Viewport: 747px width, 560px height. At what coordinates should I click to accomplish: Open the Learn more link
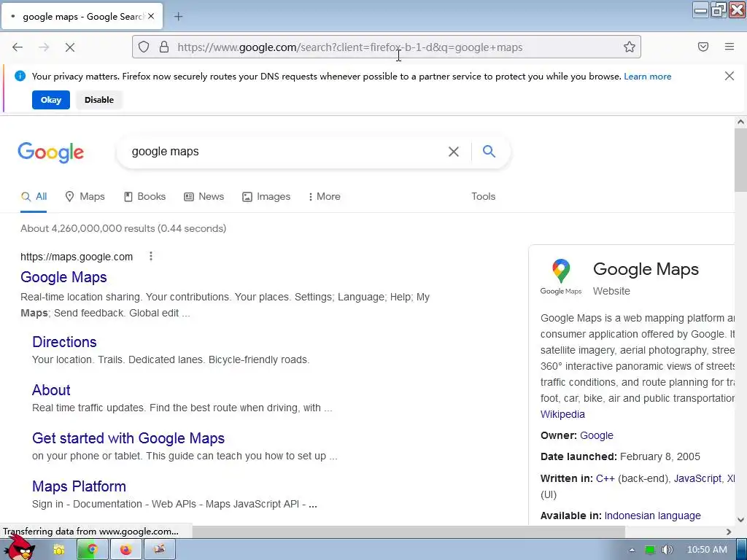(648, 76)
